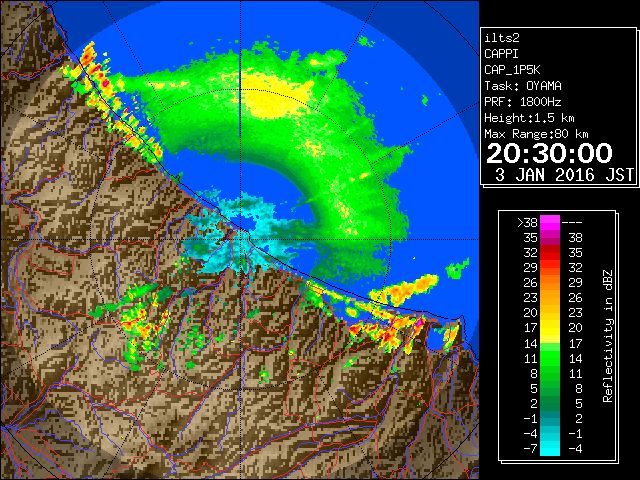Viewport: 640px width, 480px height.
Task: Click the 'PRF: 1800Hz' line
Action: [x=523, y=102]
